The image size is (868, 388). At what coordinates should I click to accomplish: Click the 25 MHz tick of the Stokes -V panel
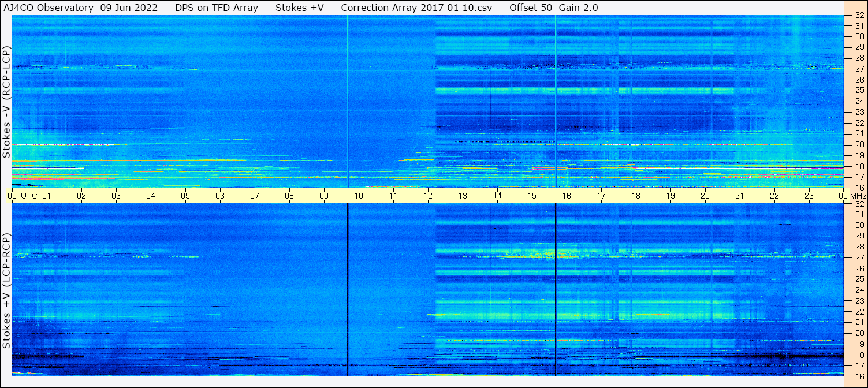point(859,90)
